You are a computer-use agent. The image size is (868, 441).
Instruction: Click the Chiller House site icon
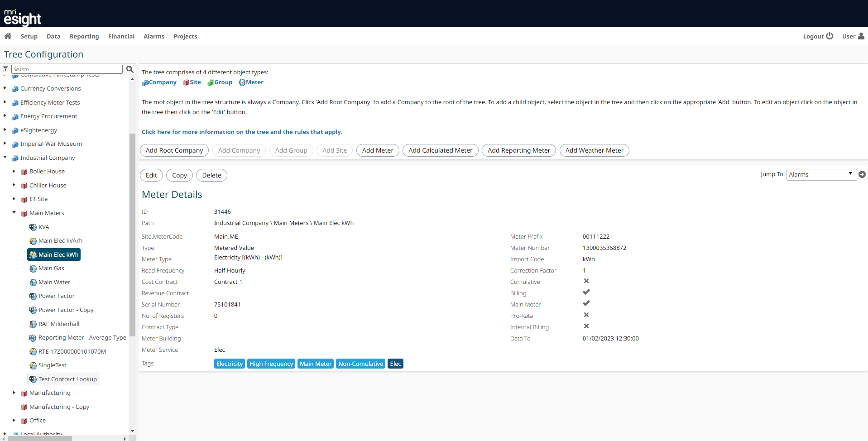click(24, 186)
